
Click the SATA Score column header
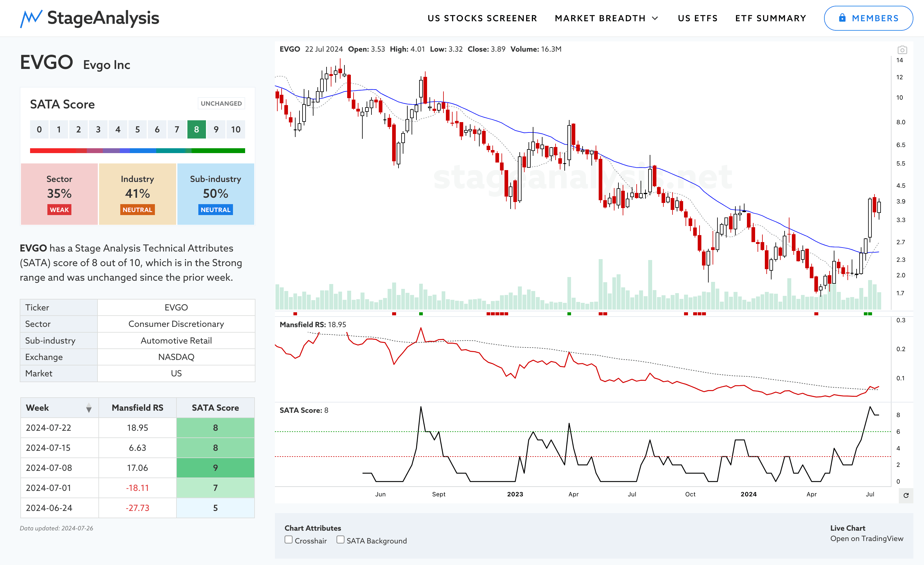[215, 408]
